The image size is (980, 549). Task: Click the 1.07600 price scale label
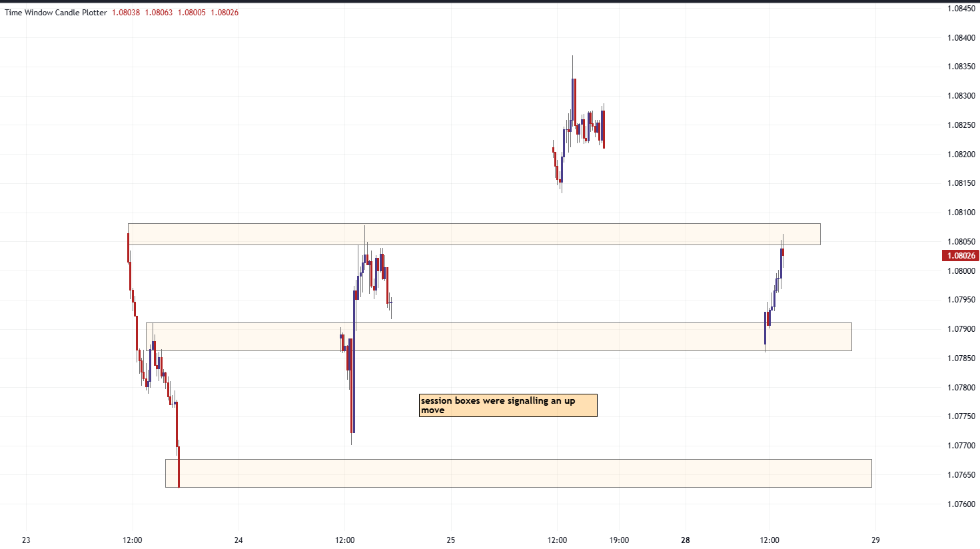(961, 504)
